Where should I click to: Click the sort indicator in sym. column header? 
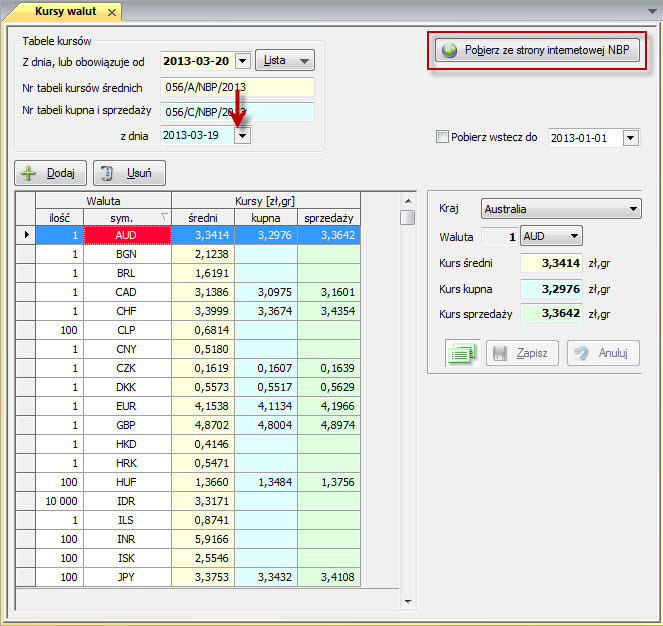click(164, 217)
